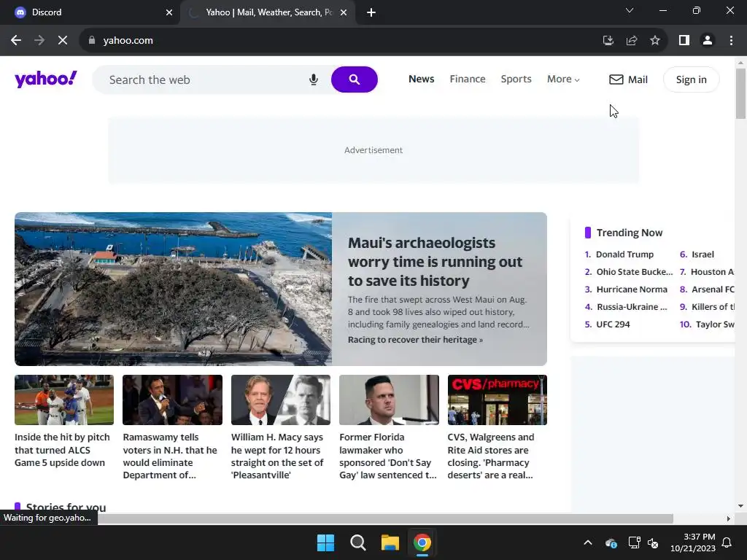Click the Yahoo logo
The width and height of the screenshot is (747, 560).
click(46, 79)
